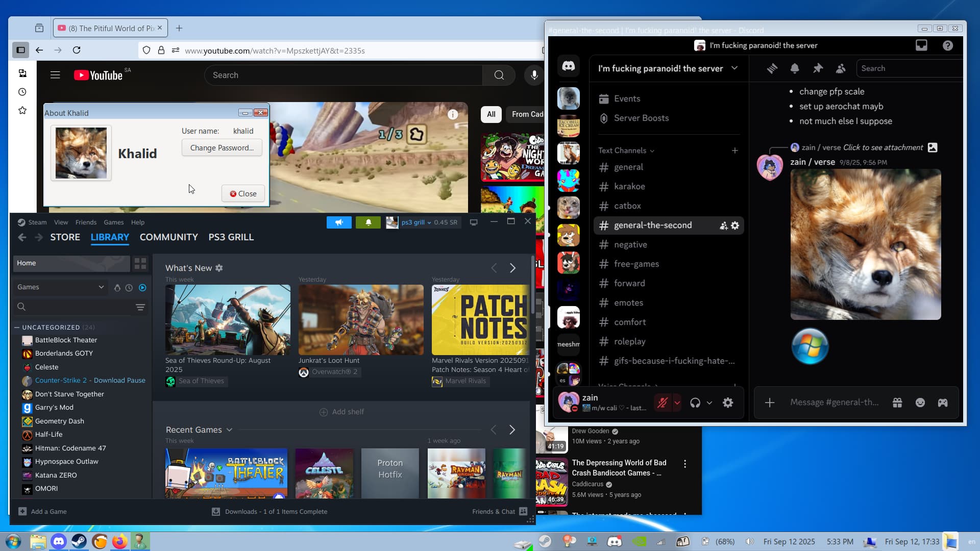Click the Change Password button
Viewport: 980px width, 551px height.
222,148
